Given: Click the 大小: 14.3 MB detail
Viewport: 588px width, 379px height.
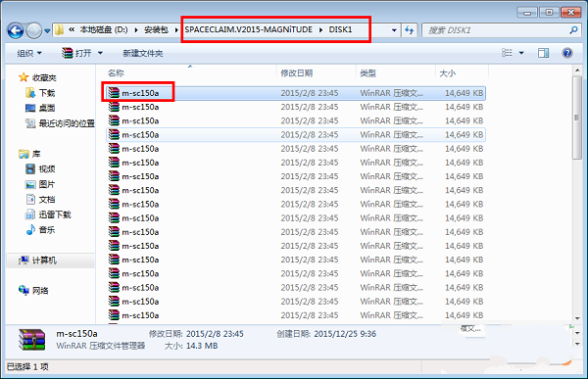Looking at the screenshot, I should pyautogui.click(x=191, y=346).
